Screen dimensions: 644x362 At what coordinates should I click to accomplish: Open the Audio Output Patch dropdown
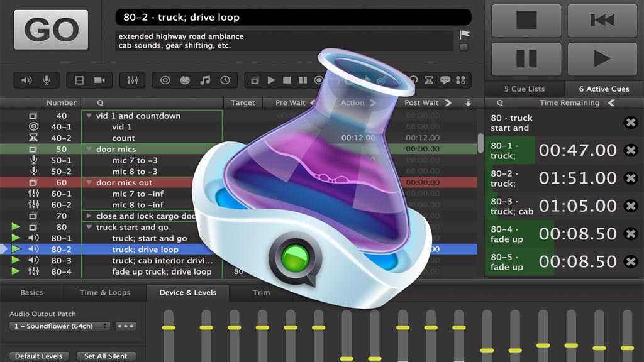(60, 326)
